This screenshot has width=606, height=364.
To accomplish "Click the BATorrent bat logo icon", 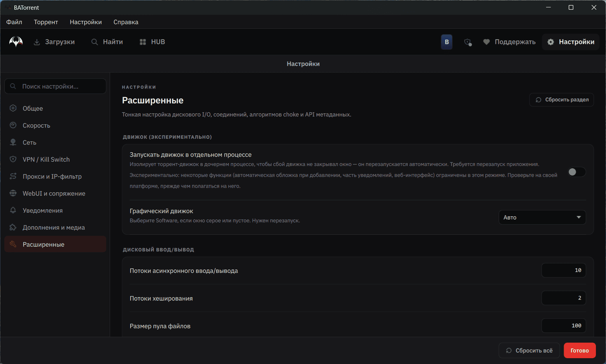I will 16,42.
